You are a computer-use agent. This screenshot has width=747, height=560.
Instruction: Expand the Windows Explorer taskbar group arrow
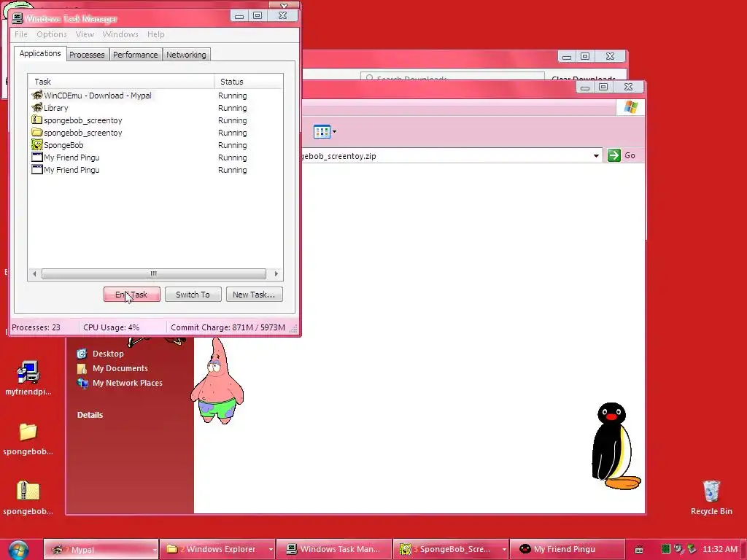click(271, 550)
